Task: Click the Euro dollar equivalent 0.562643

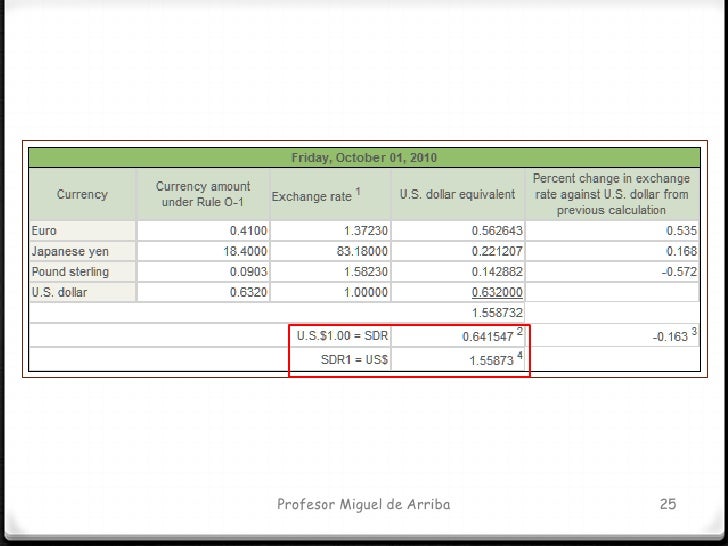Action: [x=497, y=231]
